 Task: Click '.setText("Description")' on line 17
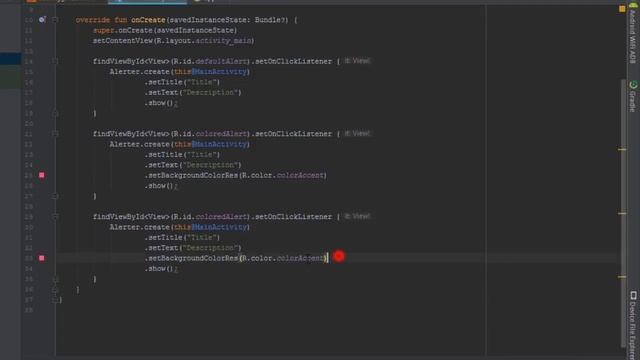(193, 93)
